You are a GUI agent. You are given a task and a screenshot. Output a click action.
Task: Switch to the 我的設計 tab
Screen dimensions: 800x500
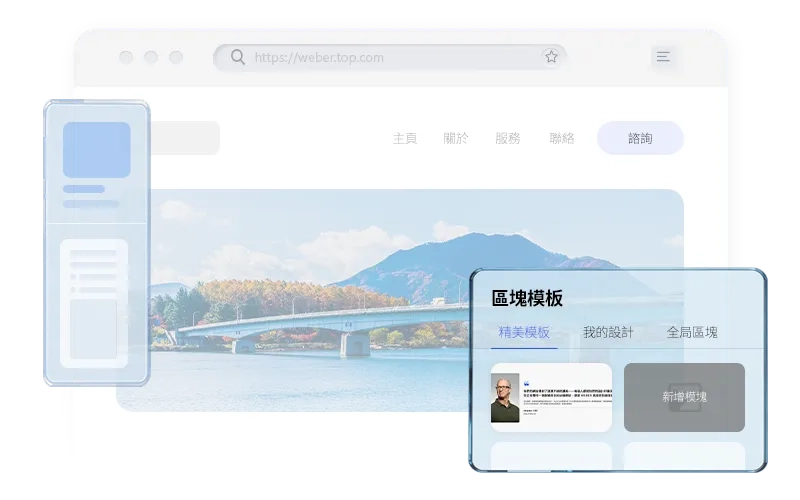pos(608,332)
